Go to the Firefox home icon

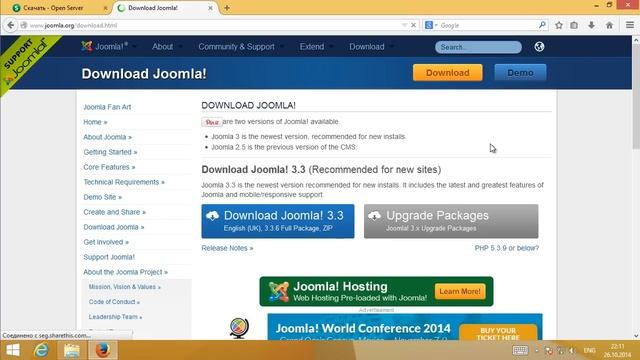click(609, 25)
